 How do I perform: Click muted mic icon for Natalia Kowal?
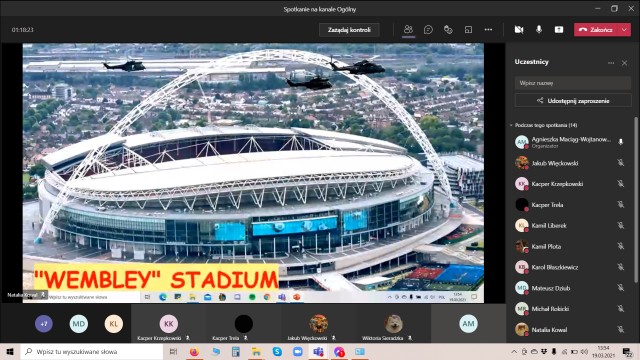click(620, 329)
